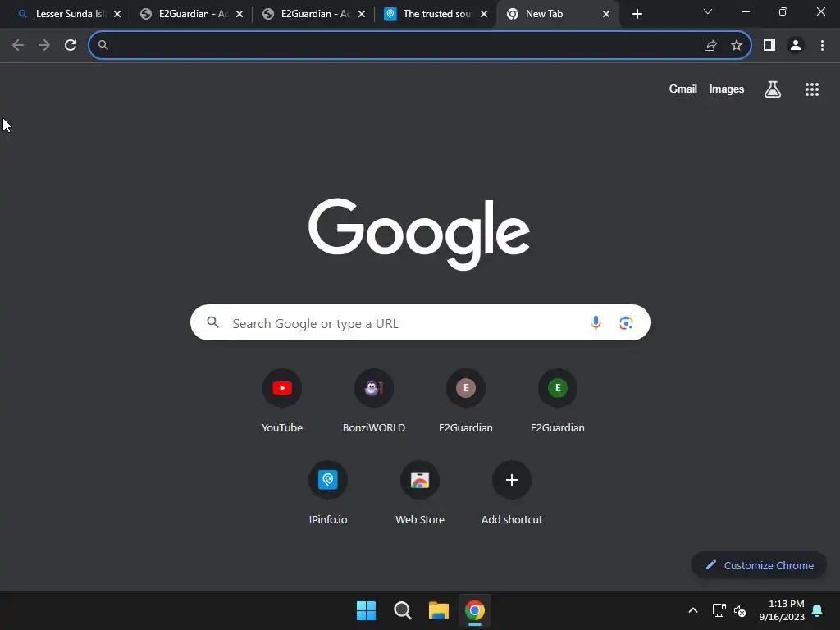Toggle the Chrome side panel icon

pos(769,45)
